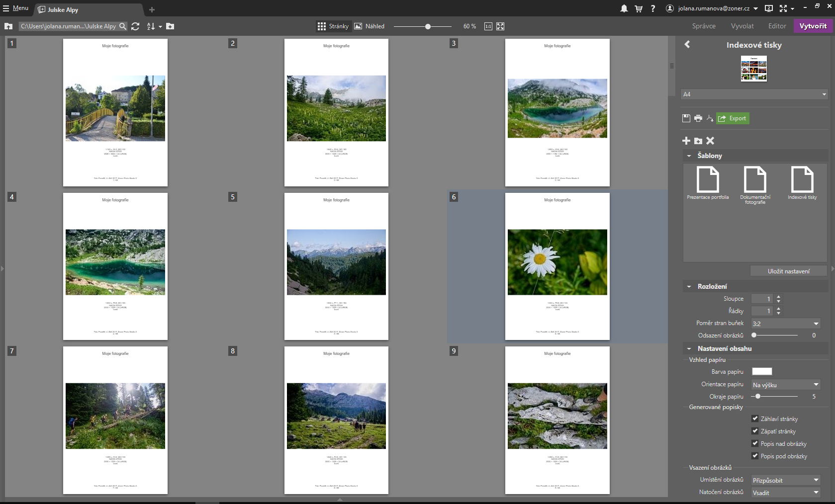Screen dimensions: 835x504
Task: Click the Uložit nastavení button
Action: (x=788, y=271)
